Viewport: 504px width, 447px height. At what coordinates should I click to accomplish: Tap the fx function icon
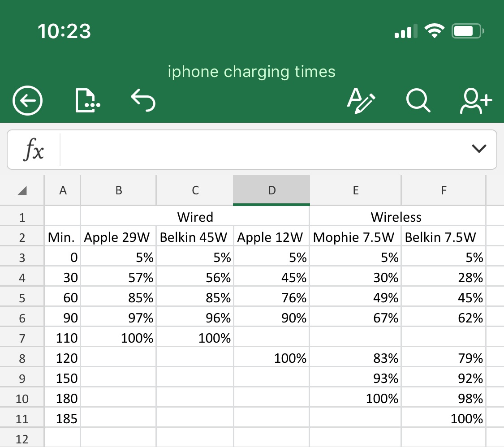[x=34, y=150]
